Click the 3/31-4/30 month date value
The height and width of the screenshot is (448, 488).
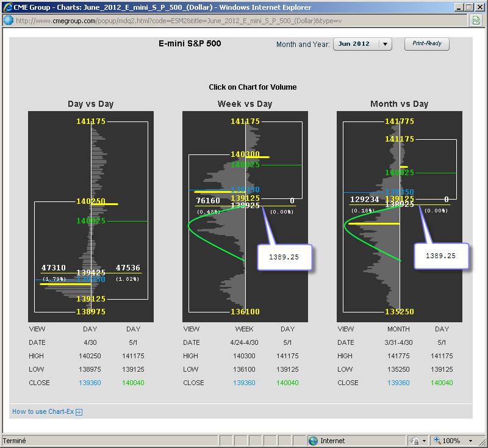point(399,342)
